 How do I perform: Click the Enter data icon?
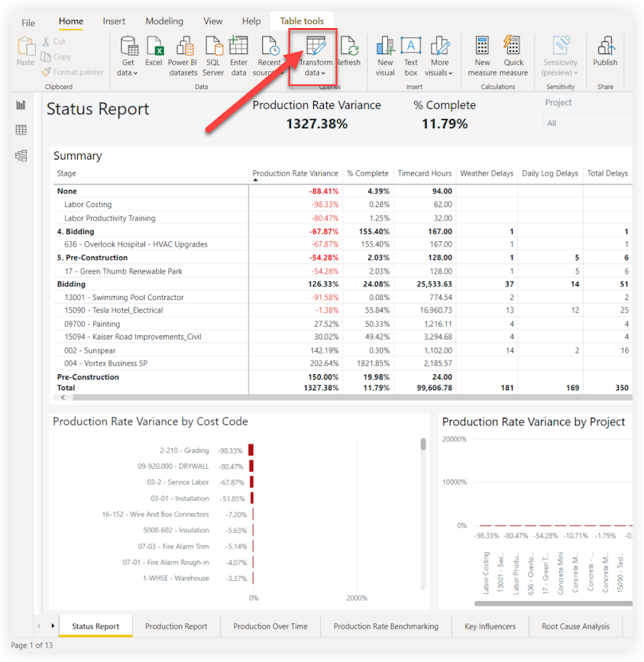click(238, 46)
